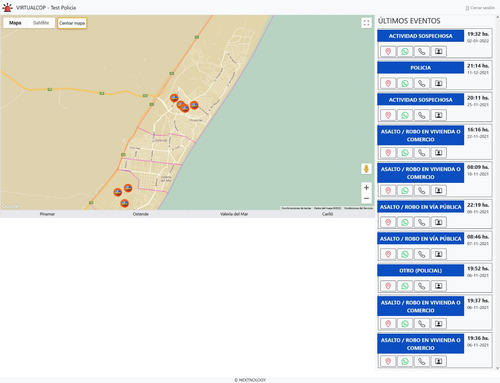
Task: Click the 02-01-2022 date of the 19:32 event
Action: coord(478,41)
